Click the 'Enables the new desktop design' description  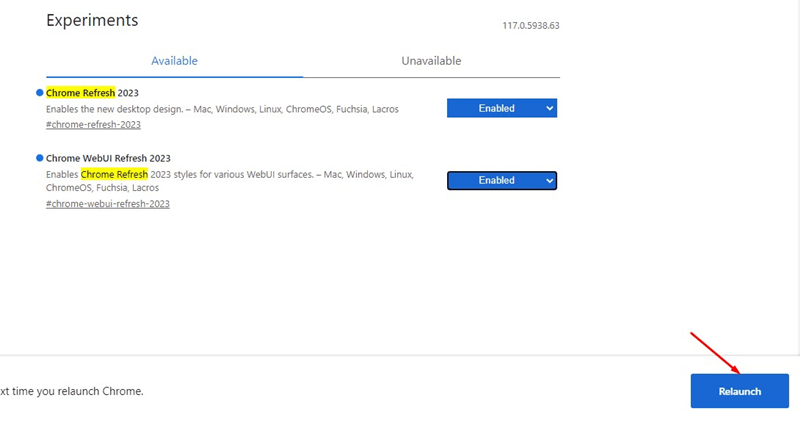pos(222,109)
